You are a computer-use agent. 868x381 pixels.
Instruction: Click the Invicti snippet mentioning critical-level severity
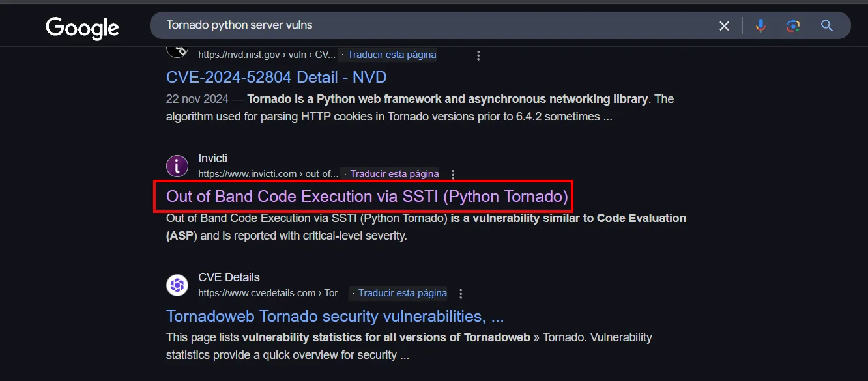426,227
